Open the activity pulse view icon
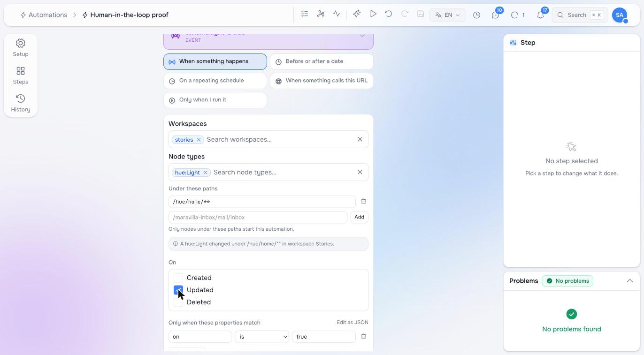The width and height of the screenshot is (644, 355). click(337, 14)
